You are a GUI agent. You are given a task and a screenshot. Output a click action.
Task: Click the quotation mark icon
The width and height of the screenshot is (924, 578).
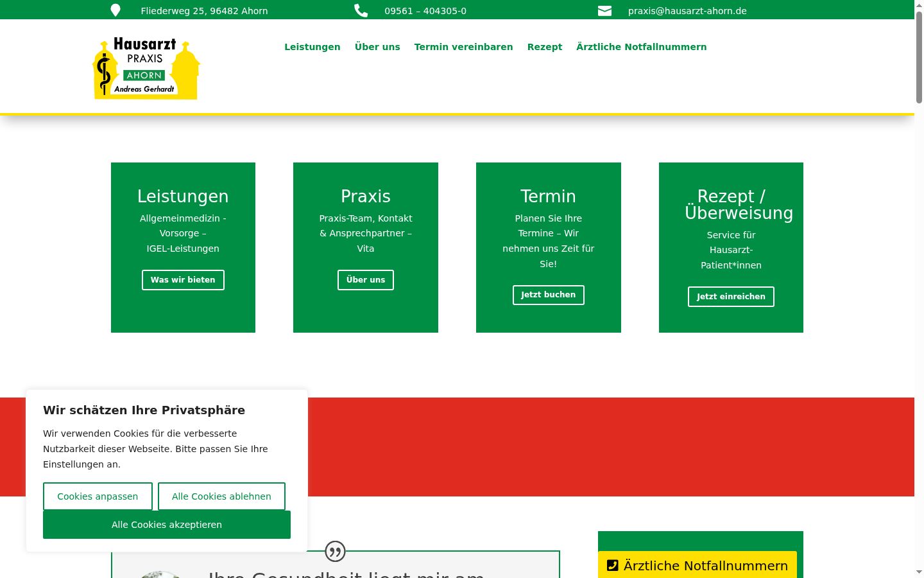(335, 551)
